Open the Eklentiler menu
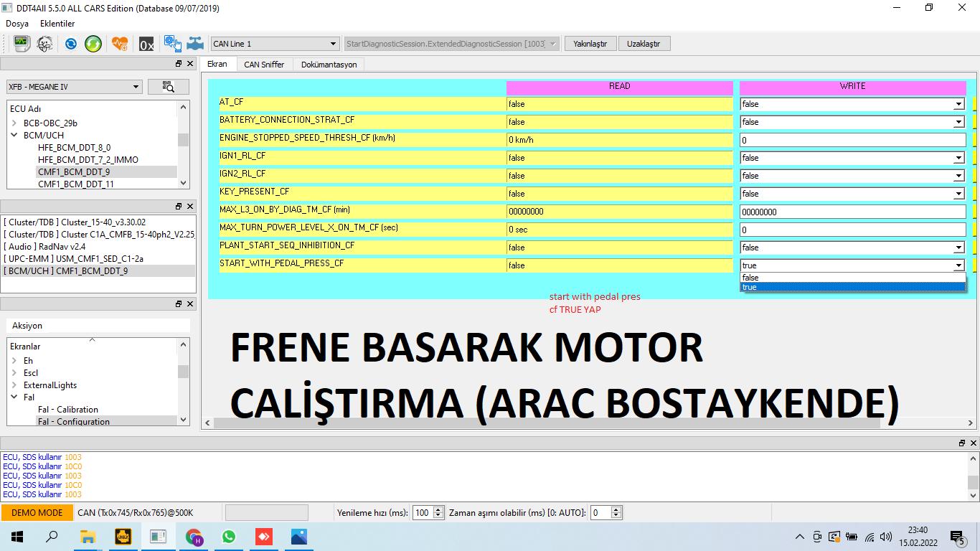Screen dimensions: 980x551 click(57, 24)
